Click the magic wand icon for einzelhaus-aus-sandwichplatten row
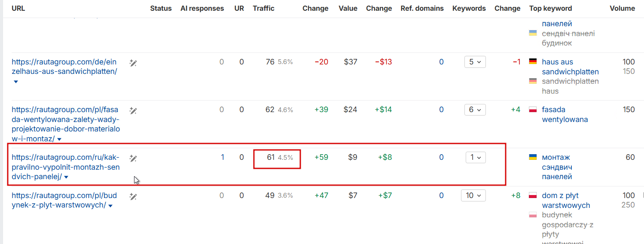 133,63
